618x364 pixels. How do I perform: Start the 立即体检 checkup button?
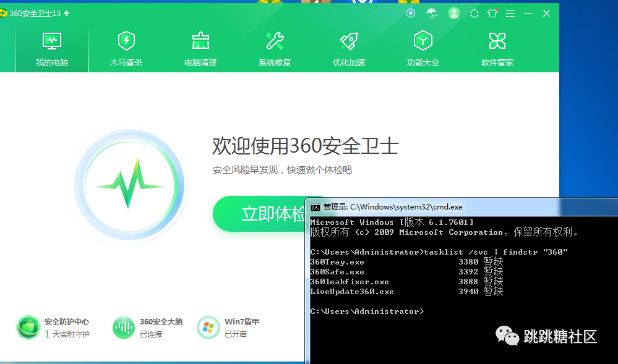coord(259,214)
